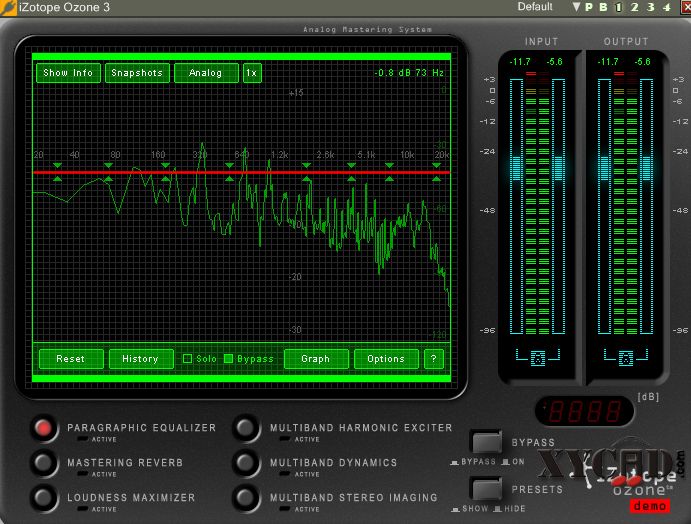Open the Multiband Stereo Imaging module
Image resolution: width=691 pixels, height=524 pixels.
point(246,498)
